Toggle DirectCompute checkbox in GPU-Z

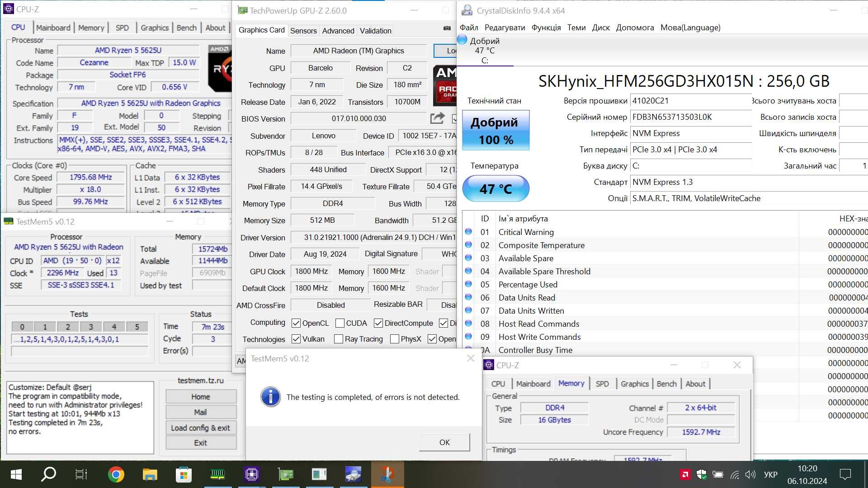click(378, 323)
